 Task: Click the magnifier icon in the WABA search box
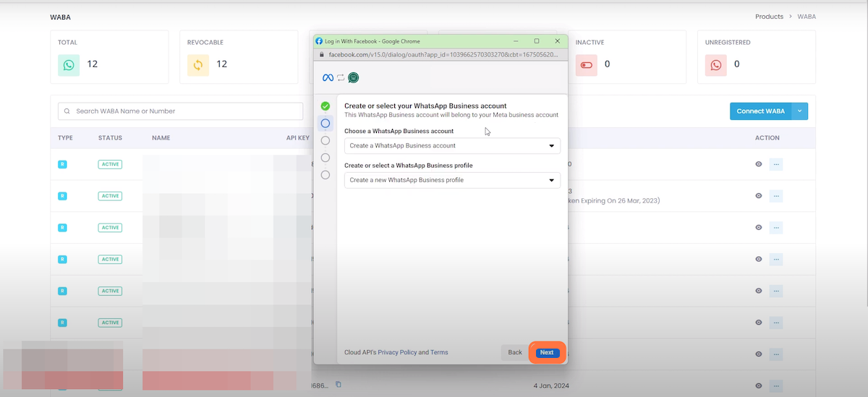click(68, 111)
